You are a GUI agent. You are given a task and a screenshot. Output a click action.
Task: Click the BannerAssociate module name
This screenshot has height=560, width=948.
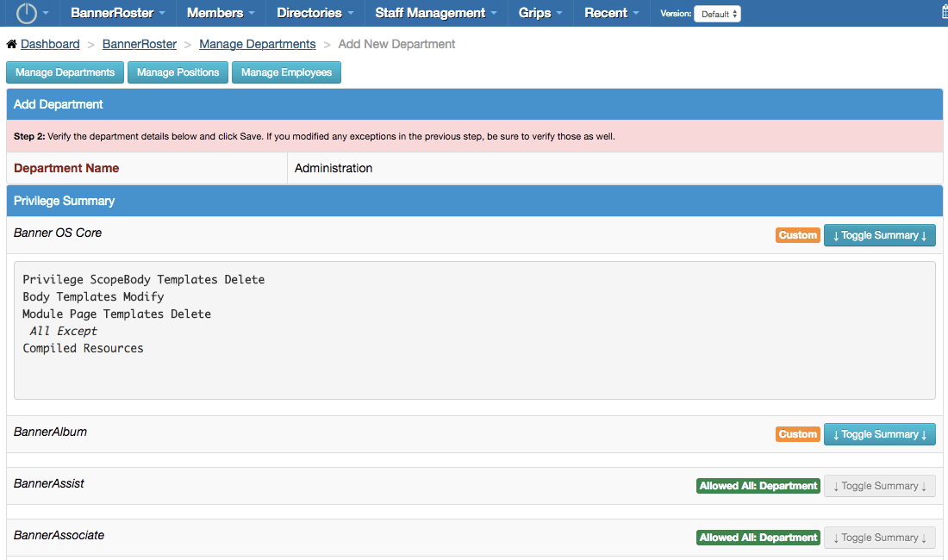(x=59, y=535)
